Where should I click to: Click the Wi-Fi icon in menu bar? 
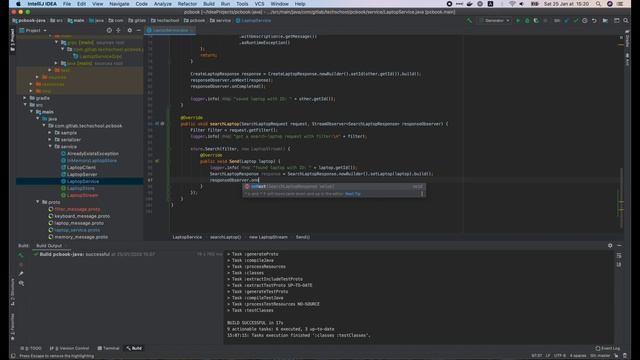click(x=512, y=4)
